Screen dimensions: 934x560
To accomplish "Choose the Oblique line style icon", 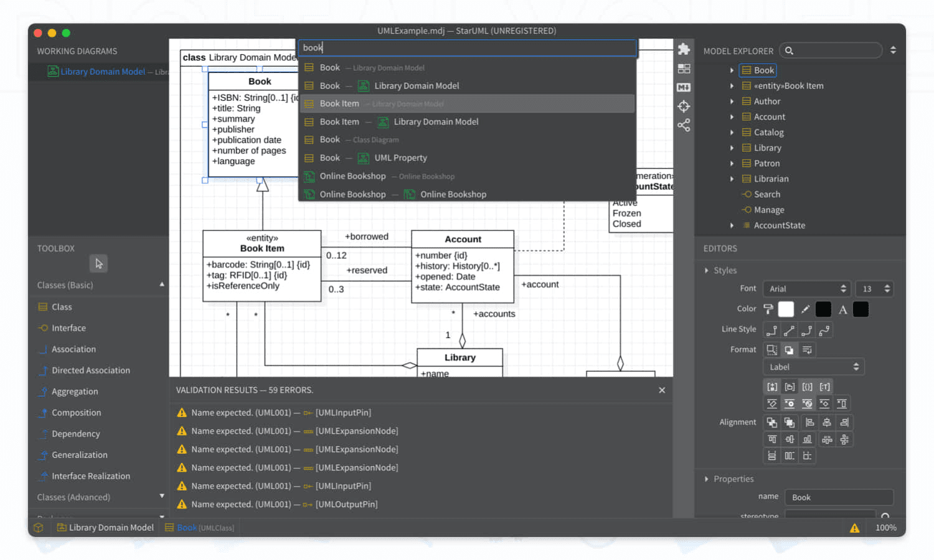I will pyautogui.click(x=789, y=330).
